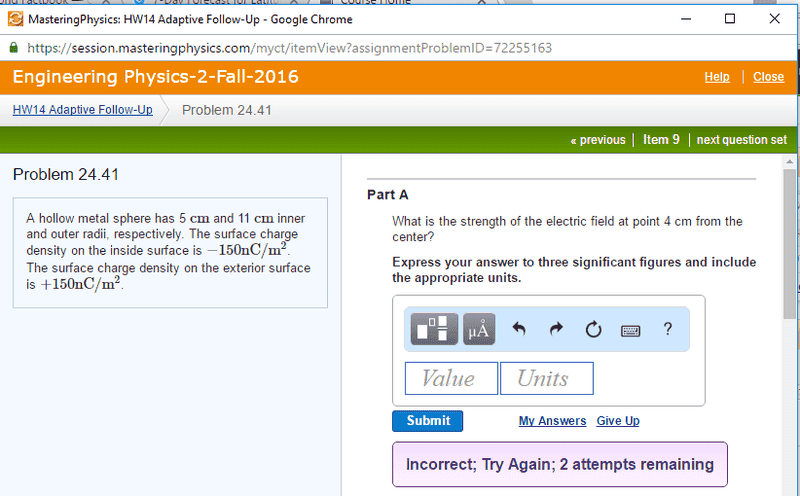
Task: Focus the Value input field
Action: [451, 378]
